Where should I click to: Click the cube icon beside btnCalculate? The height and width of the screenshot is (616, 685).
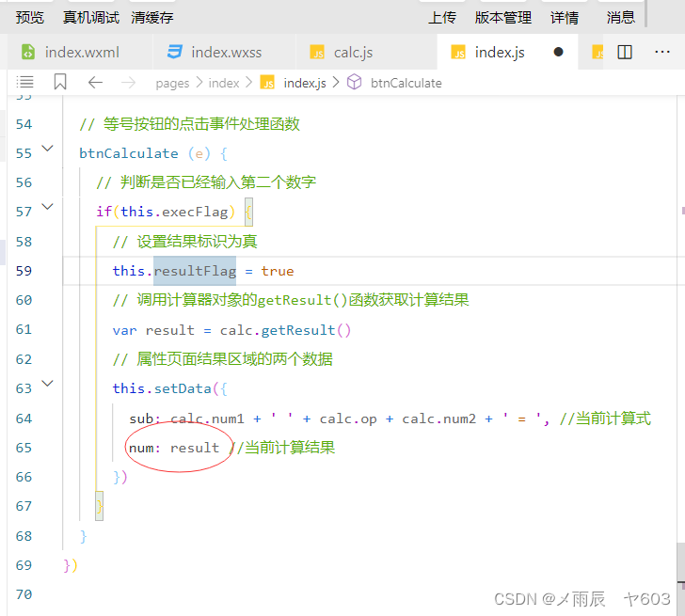point(355,82)
